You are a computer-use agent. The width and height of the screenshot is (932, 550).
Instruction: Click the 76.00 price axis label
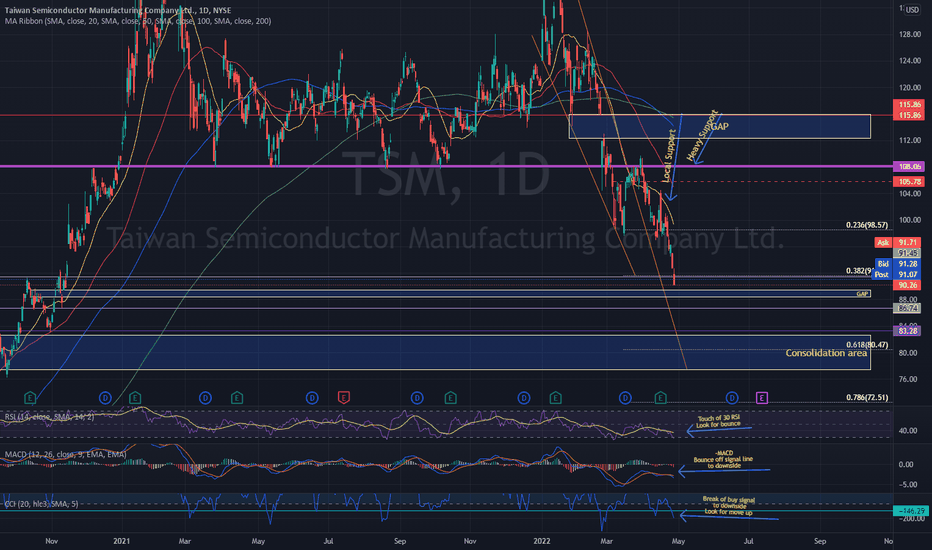910,379
